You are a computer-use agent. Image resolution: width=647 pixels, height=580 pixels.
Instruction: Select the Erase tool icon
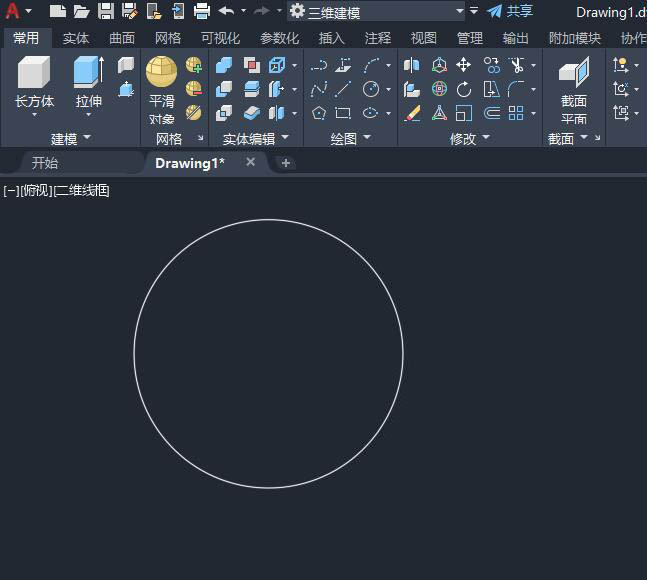412,113
